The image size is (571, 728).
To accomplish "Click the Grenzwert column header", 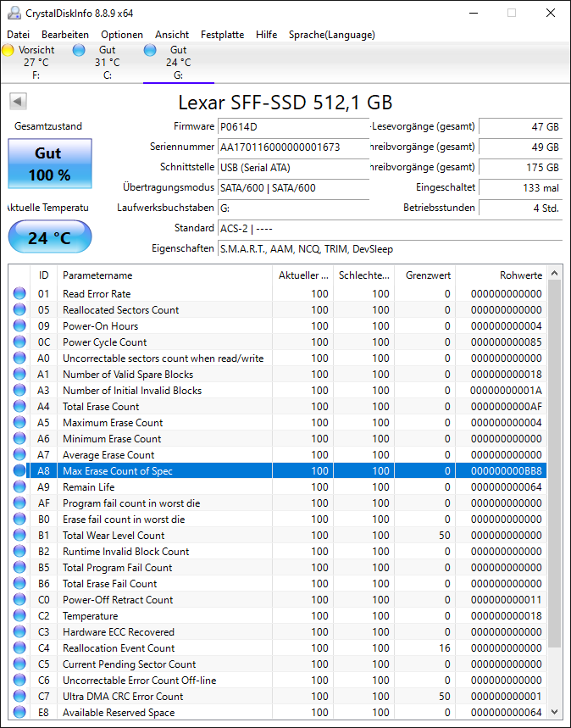I will click(x=424, y=275).
